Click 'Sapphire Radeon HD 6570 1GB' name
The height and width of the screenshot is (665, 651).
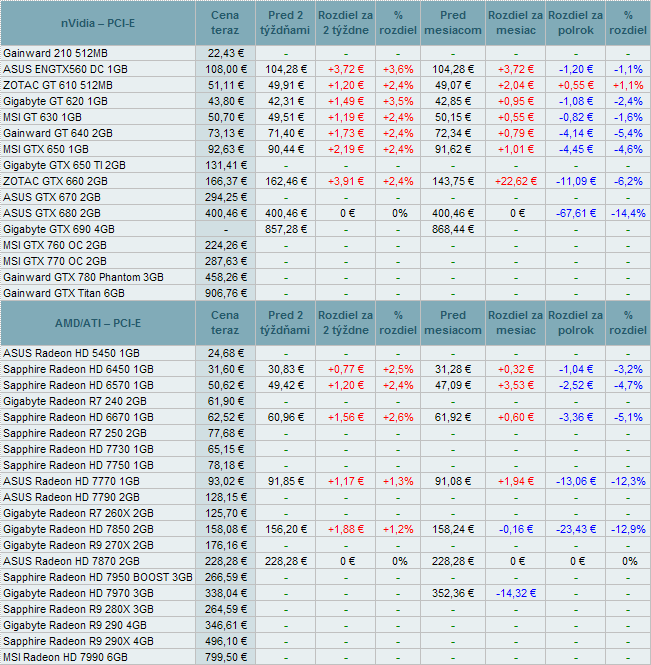(78, 386)
